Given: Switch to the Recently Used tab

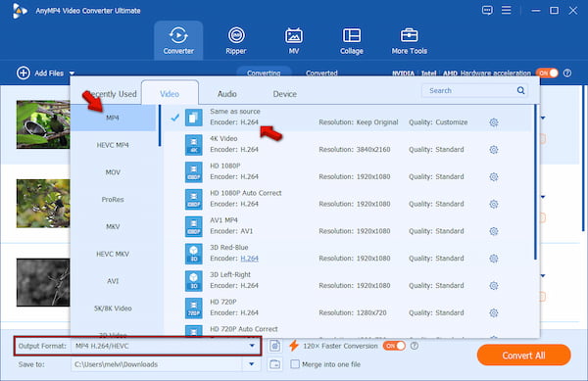Looking at the screenshot, I should coord(111,94).
